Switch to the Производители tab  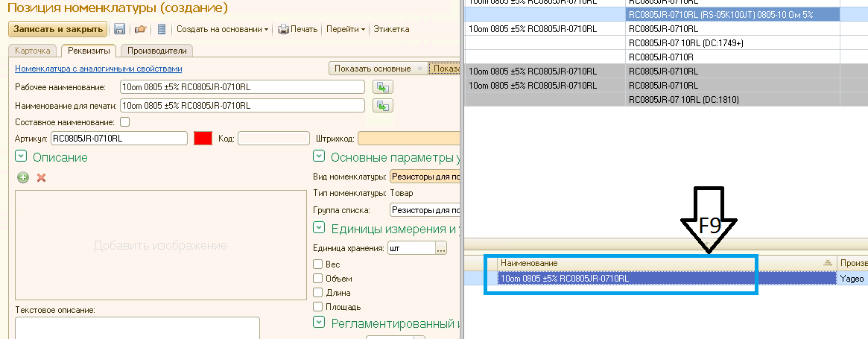coord(157,51)
